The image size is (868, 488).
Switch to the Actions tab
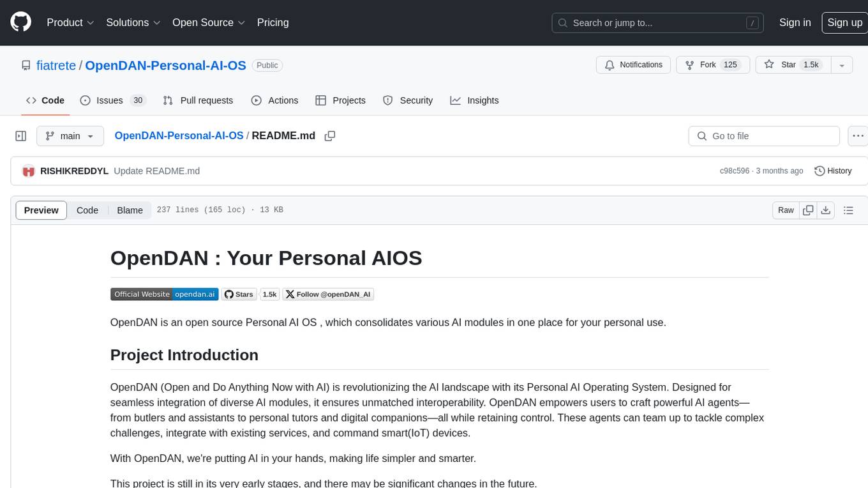click(274, 100)
